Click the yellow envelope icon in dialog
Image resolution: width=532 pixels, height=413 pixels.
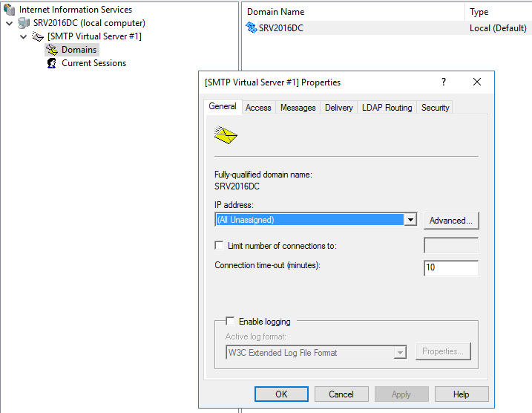tap(226, 135)
